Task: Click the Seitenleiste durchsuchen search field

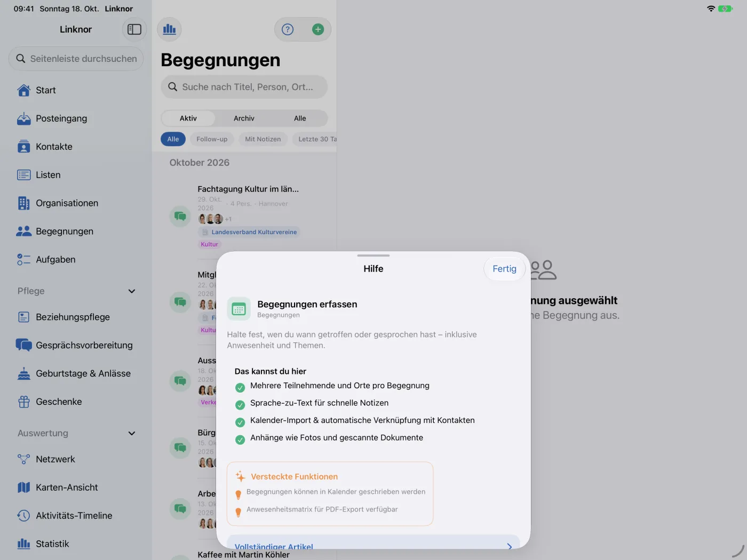Action: click(x=76, y=59)
